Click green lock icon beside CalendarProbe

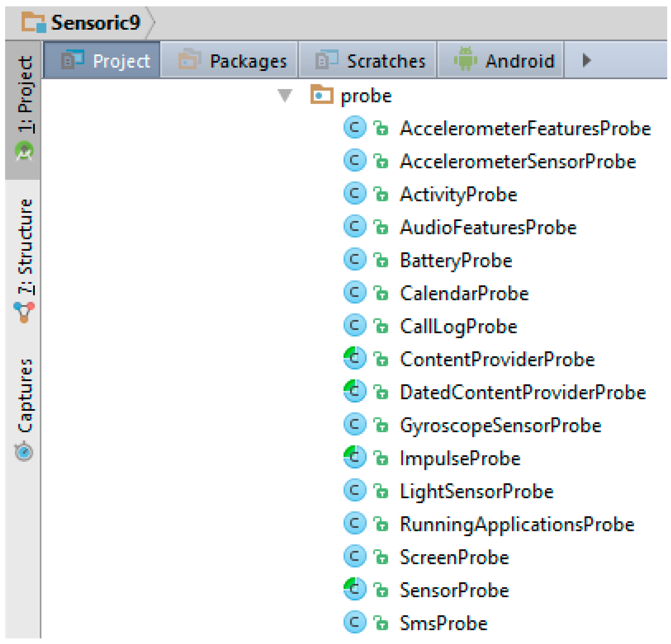click(x=381, y=293)
